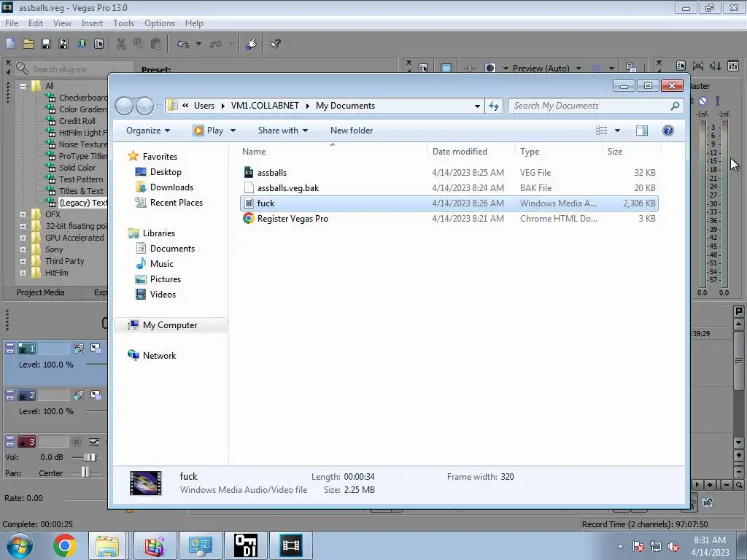The width and height of the screenshot is (747, 560).
Task: Expand the OFX folder
Action: [x=23, y=215]
